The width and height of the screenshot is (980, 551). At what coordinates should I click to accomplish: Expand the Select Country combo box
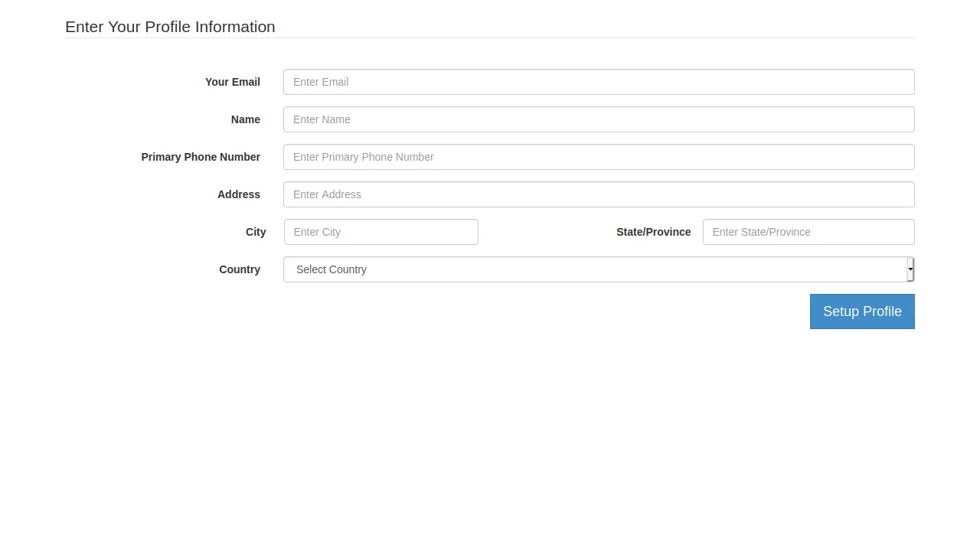point(599,269)
